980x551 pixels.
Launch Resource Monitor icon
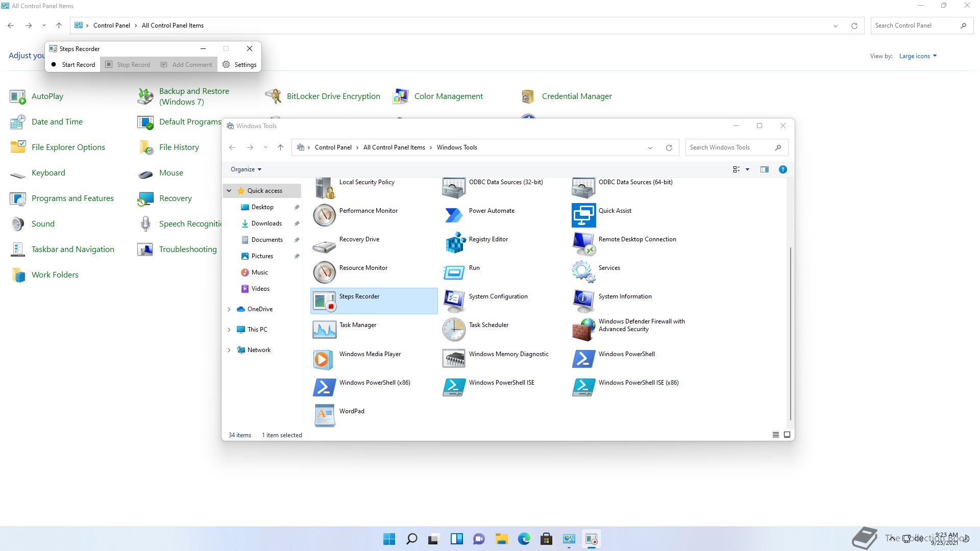(324, 272)
